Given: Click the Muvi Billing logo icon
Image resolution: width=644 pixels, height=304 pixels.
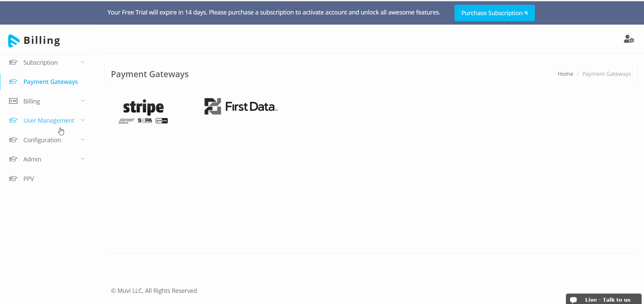Looking at the screenshot, I should coord(14,41).
